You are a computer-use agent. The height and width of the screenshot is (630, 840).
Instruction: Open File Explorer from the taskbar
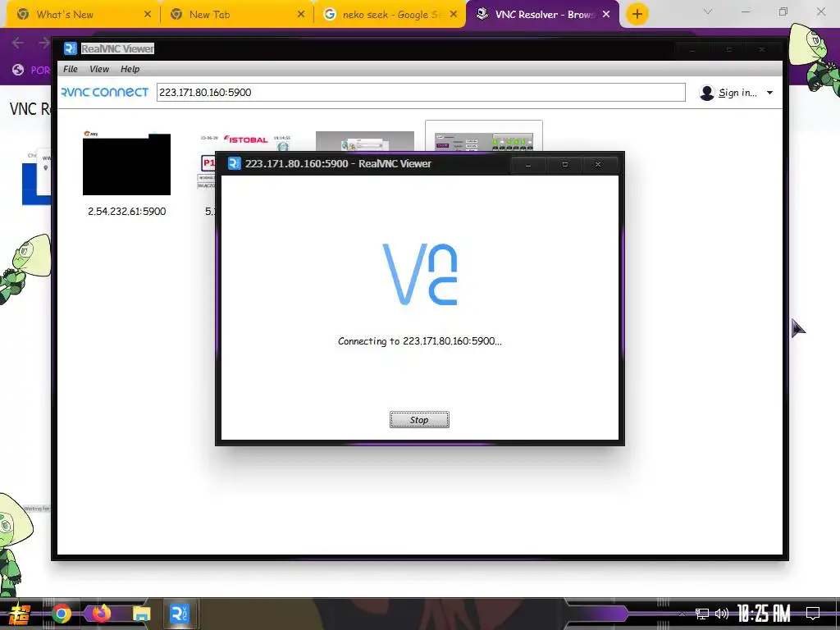pos(141,614)
